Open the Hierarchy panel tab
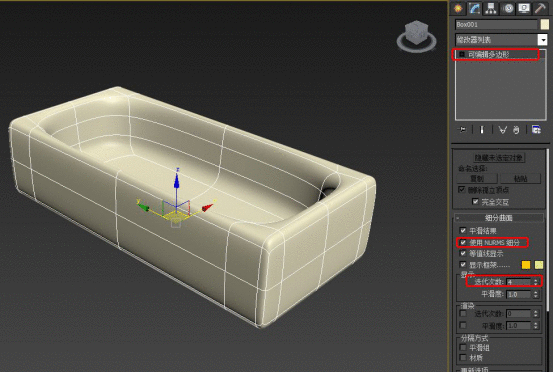Image resolution: width=553 pixels, height=372 pixels. [x=491, y=8]
